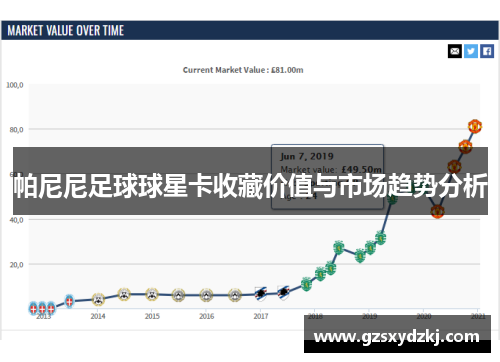Share the chart on Facebook
Image resolution: width=500 pixels, height=362 pixels.
(487, 51)
